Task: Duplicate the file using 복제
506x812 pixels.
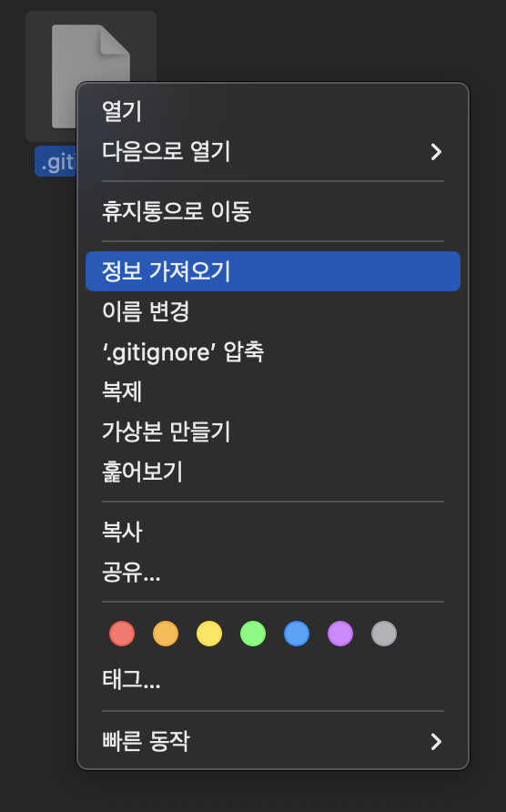Action: [273, 391]
